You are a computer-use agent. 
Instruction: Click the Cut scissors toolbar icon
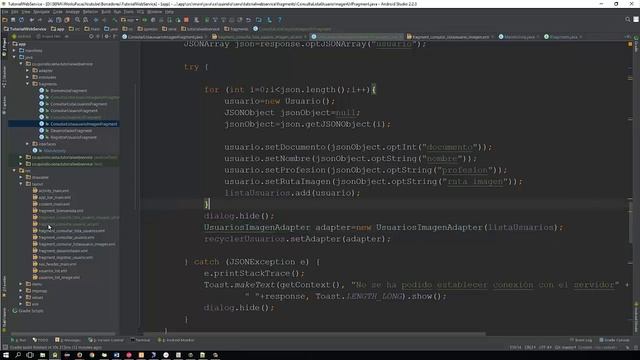point(50,20)
